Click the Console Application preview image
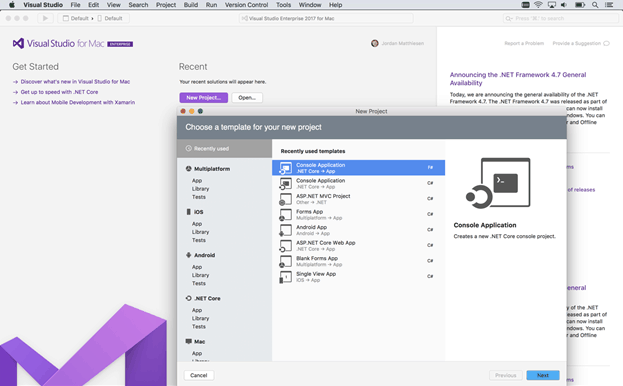This screenshot has width=623, height=386. (x=498, y=183)
